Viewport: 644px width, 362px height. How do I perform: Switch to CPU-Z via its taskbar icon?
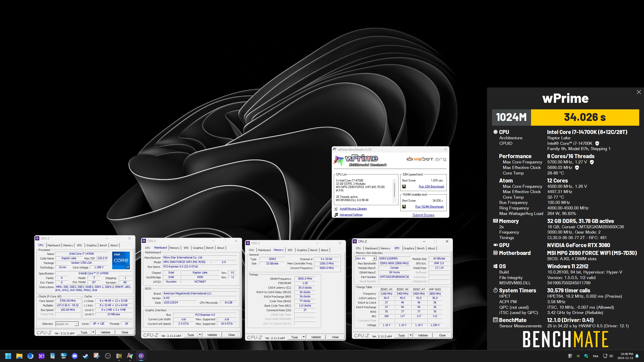coord(141,356)
